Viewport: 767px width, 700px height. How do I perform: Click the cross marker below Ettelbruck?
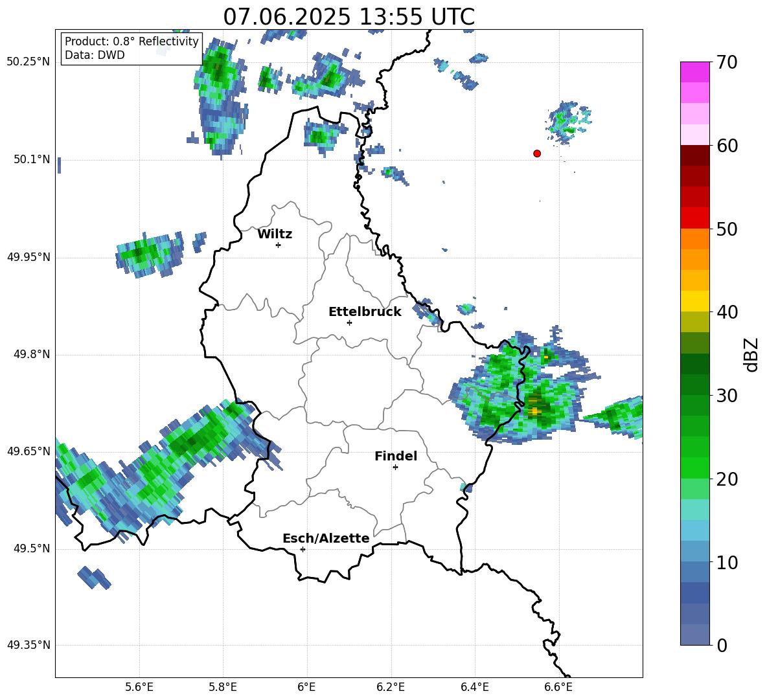pos(349,322)
